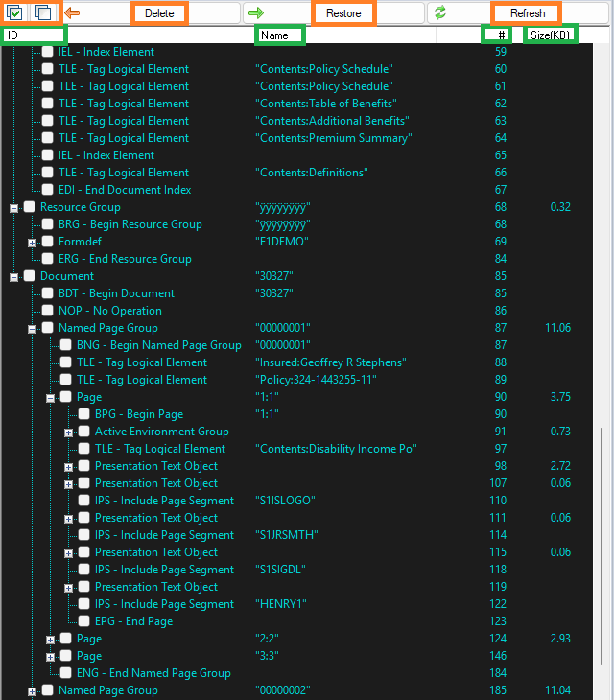Tick the checkbox for Formdef
The height and width of the screenshot is (700, 614).
pyautogui.click(x=48, y=242)
